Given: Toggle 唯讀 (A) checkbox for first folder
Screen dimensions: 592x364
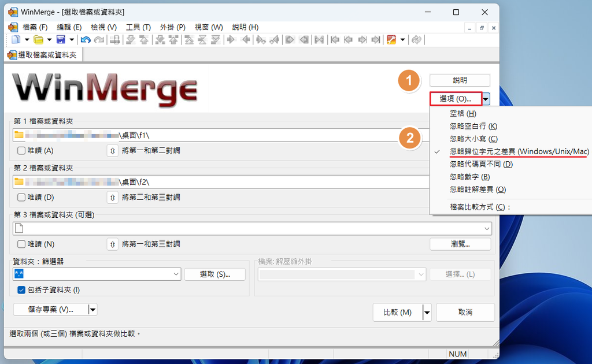Looking at the screenshot, I should click(x=21, y=150).
